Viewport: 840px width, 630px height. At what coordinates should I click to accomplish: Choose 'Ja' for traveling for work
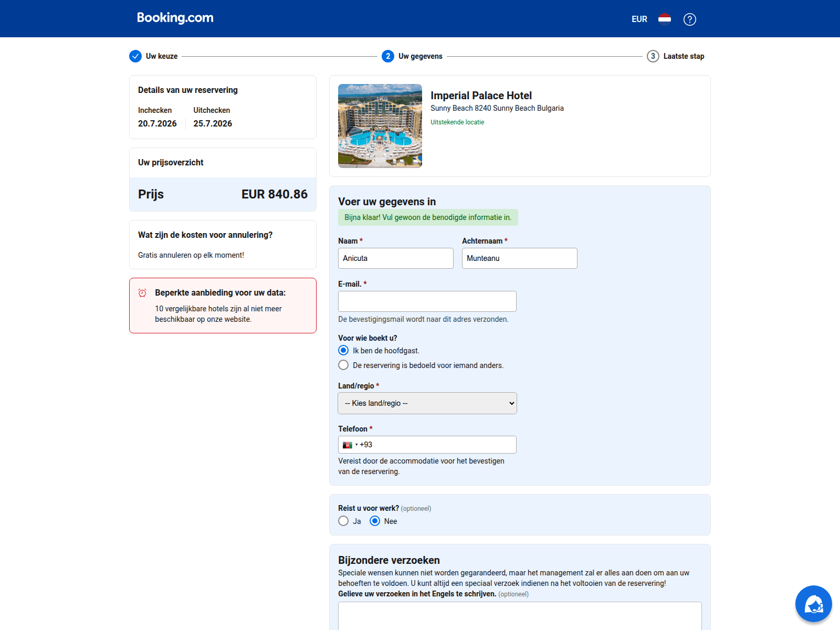point(343,521)
